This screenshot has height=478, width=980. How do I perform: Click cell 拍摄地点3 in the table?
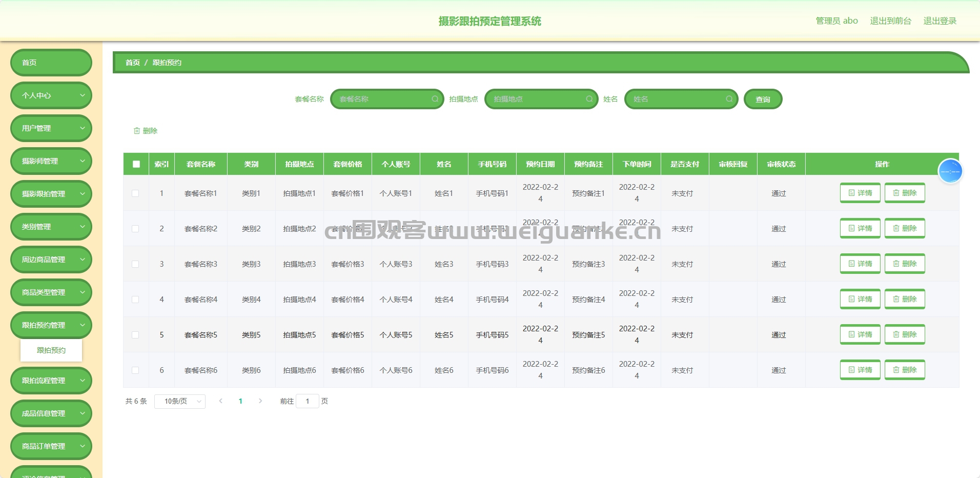point(299,264)
